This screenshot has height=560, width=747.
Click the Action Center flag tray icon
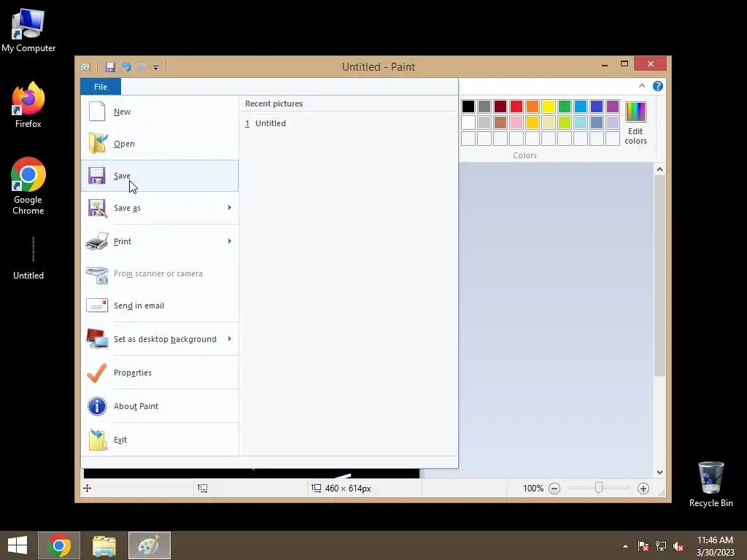point(643,546)
